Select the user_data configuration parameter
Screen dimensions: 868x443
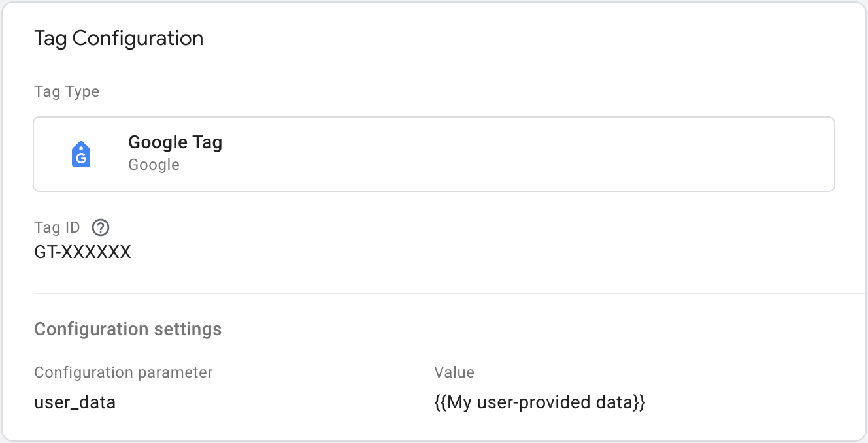[75, 402]
